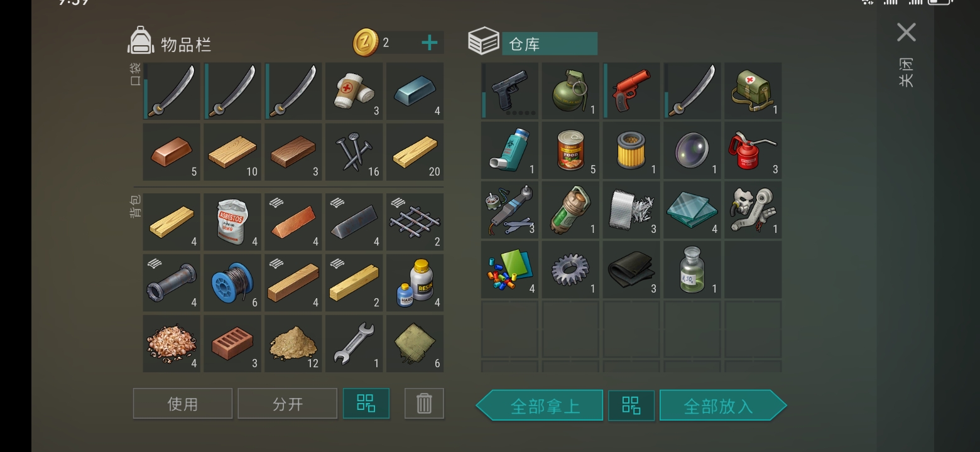This screenshot has width=980, height=452.
Task: Add coins with the plus icon
Action: click(x=430, y=43)
